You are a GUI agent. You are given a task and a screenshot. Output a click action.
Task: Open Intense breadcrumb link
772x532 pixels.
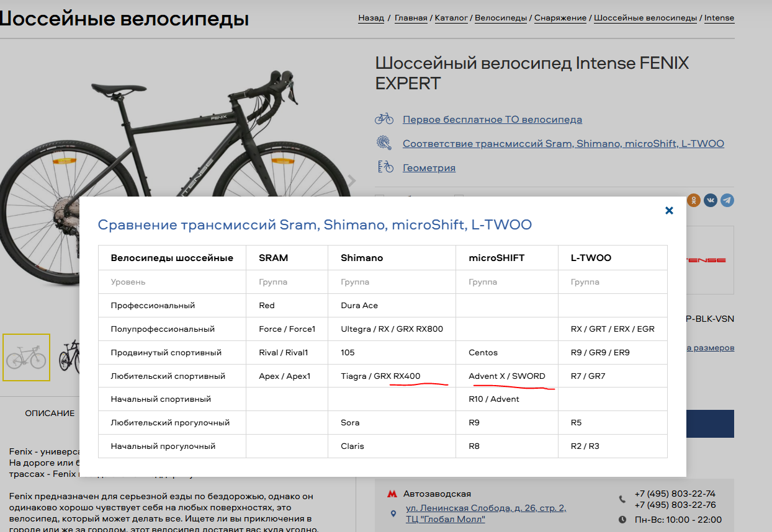click(719, 18)
